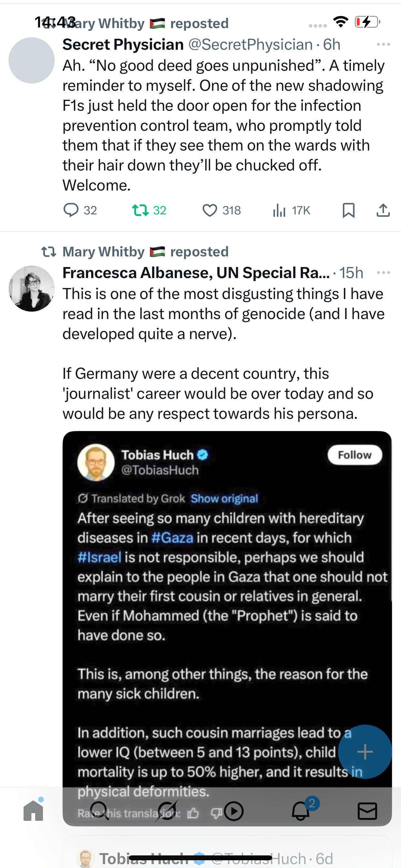The image size is (401, 868).
Task: View analytics showing 17K views
Action: point(280,210)
